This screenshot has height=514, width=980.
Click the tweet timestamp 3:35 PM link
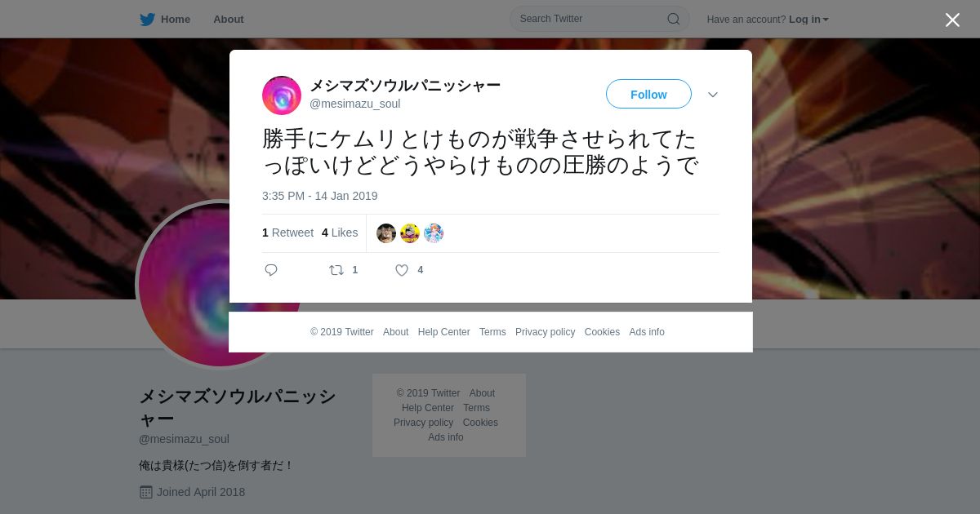point(320,196)
